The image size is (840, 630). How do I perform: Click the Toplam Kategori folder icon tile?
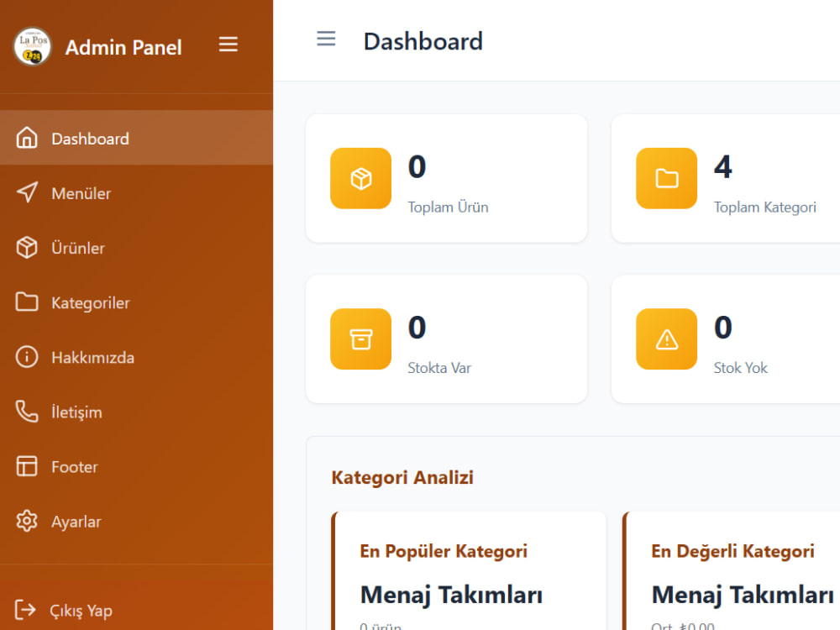pyautogui.click(x=666, y=178)
